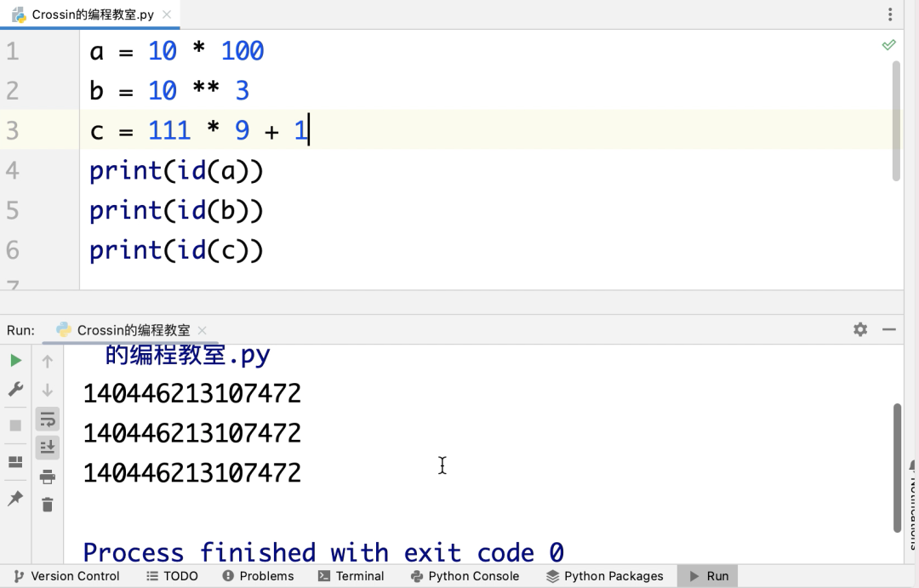This screenshot has width=919, height=588.
Task: Jump up the stack trace arrow
Action: pos(48,362)
